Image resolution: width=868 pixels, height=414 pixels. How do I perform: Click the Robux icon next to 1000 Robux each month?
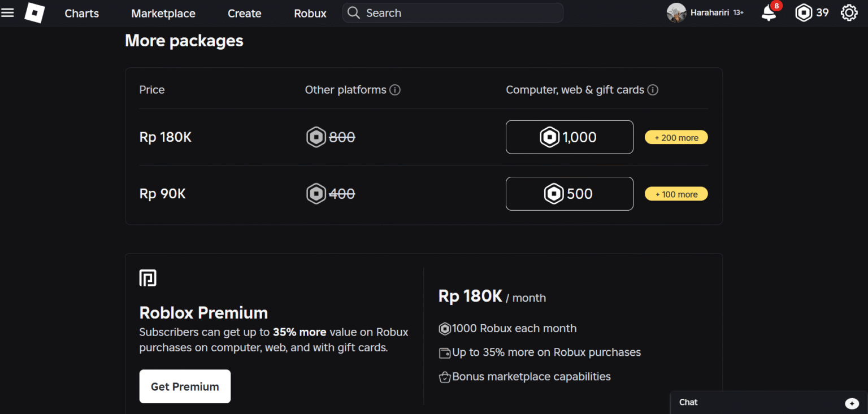coord(445,329)
